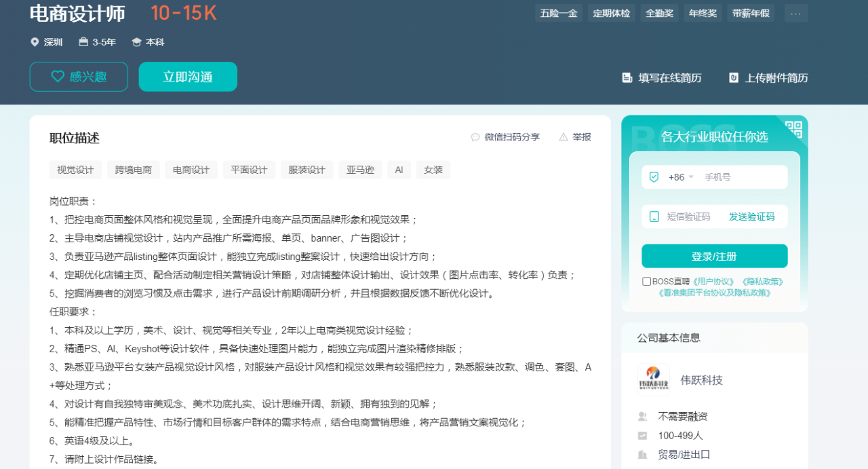Select the 亚马逊 tag
The image size is (868, 469).
click(360, 170)
